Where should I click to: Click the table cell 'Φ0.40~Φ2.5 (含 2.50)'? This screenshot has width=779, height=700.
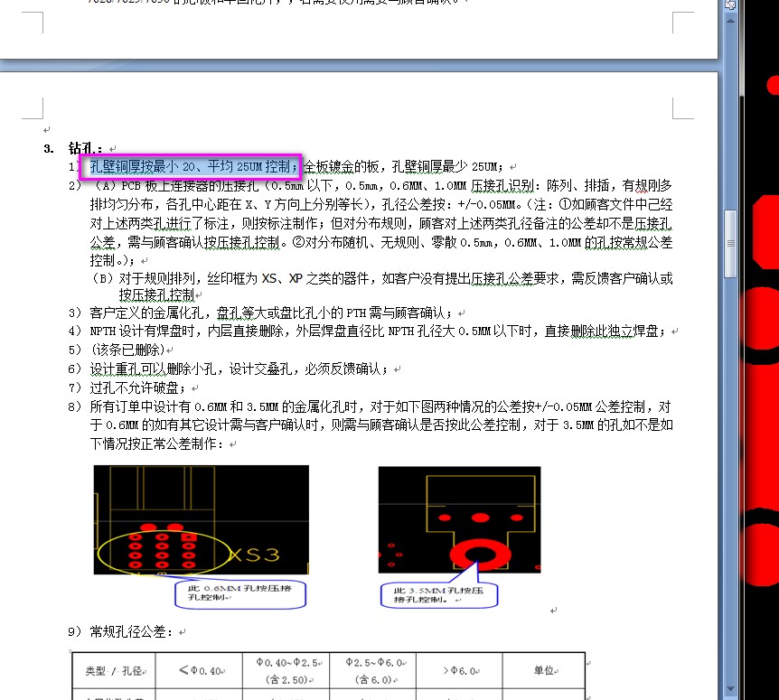coord(286,671)
